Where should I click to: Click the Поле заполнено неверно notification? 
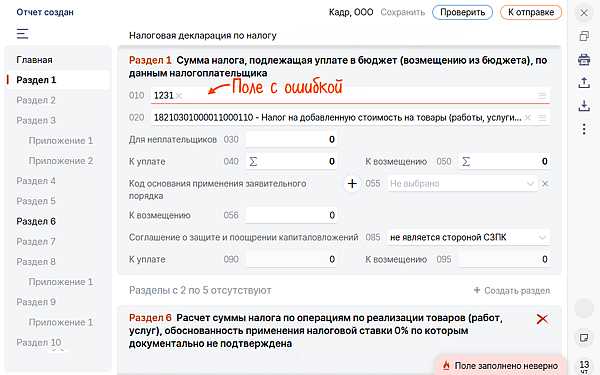click(x=501, y=366)
